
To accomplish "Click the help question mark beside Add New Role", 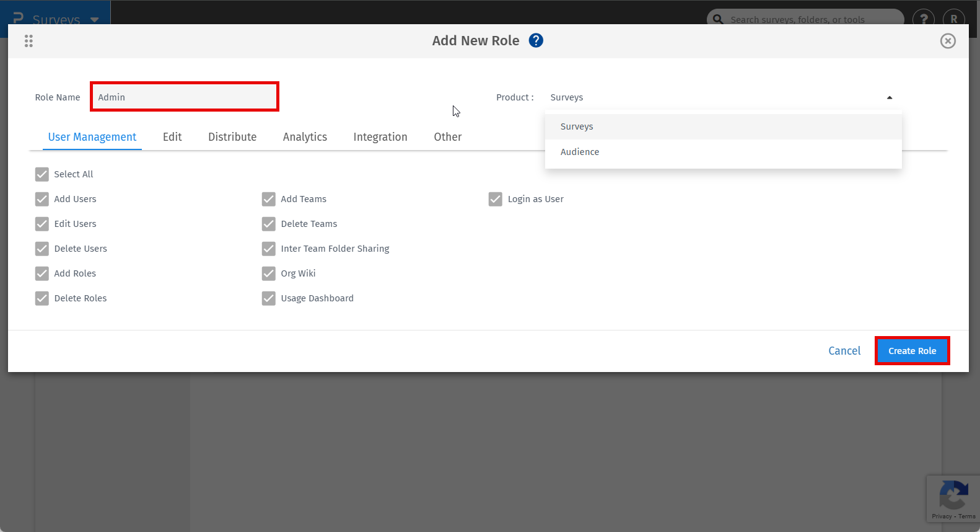I will point(536,40).
